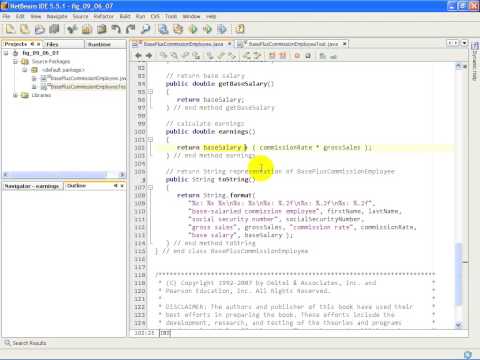This screenshot has width=480, height=360.
Task: Click the INS insert mode indicator
Action: pyautogui.click(x=165, y=333)
